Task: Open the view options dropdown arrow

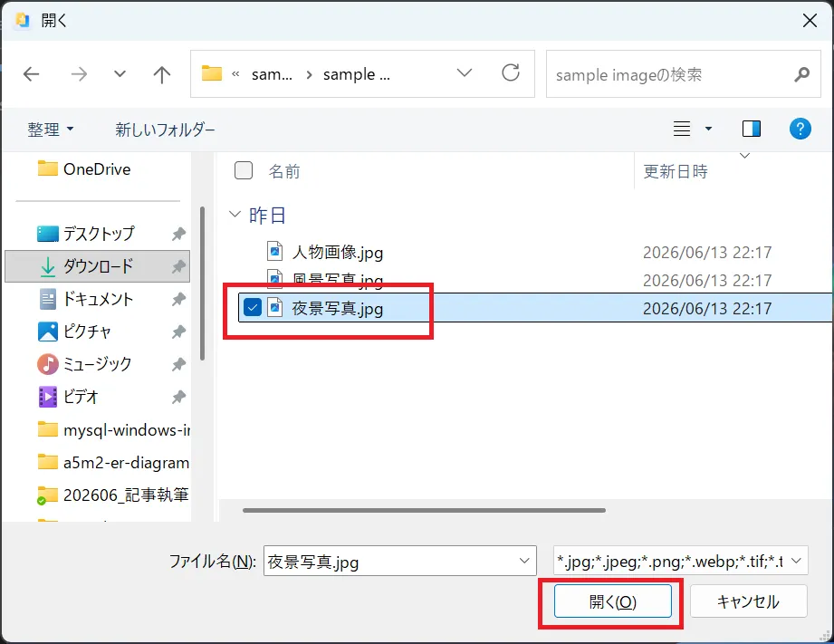Action: click(708, 129)
